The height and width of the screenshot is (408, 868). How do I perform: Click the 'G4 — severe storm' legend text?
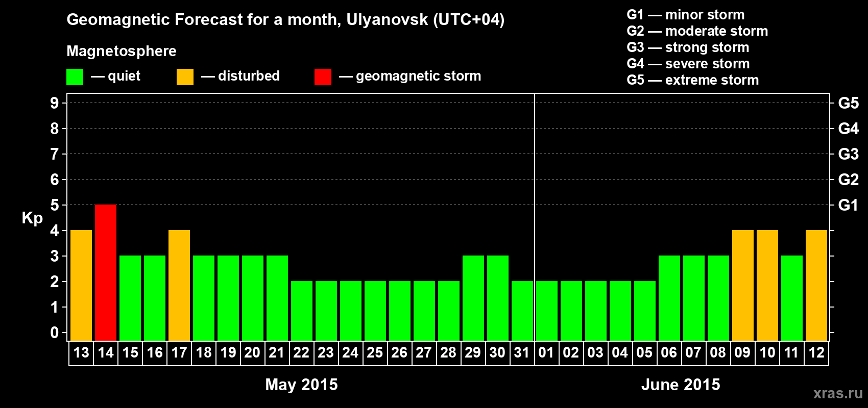click(x=688, y=64)
